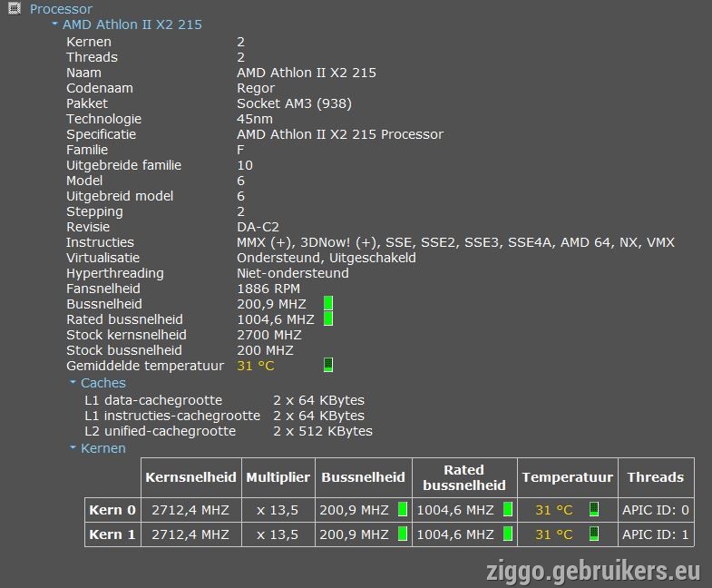This screenshot has width=712, height=588.
Task: Click the Technologie value 45nm
Action: (x=255, y=119)
